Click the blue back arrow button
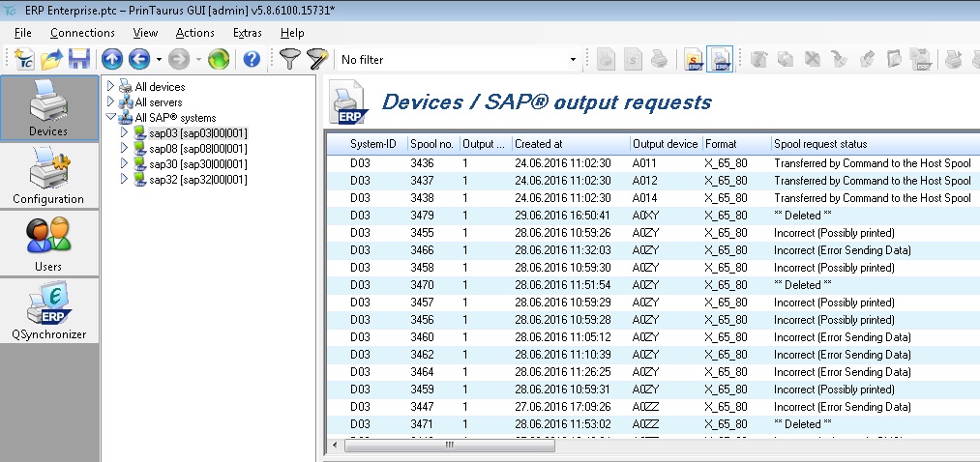This screenshot has height=462, width=980. (x=139, y=59)
